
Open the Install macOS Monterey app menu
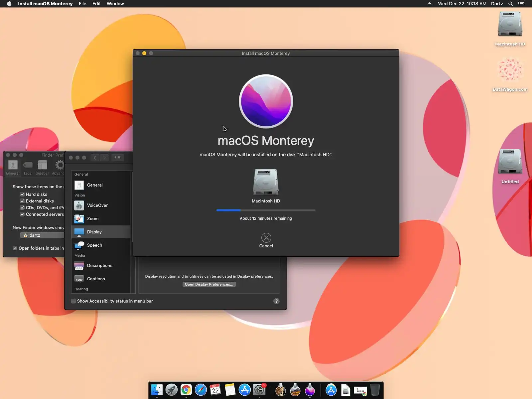(x=45, y=4)
